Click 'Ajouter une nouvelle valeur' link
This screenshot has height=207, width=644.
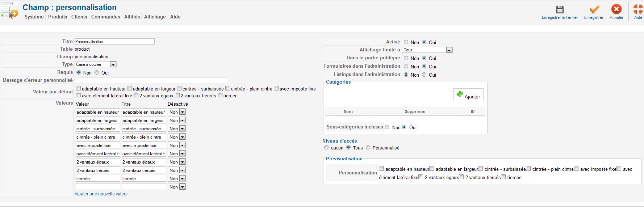click(101, 194)
